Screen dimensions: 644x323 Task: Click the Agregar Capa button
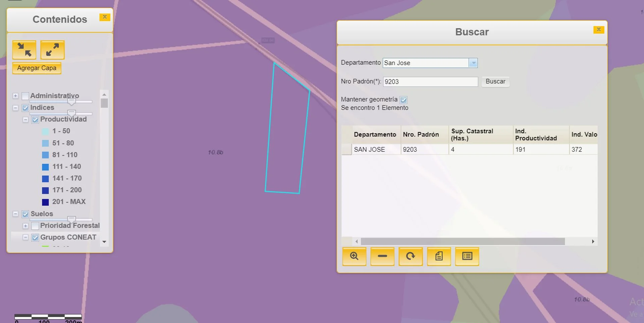click(37, 68)
